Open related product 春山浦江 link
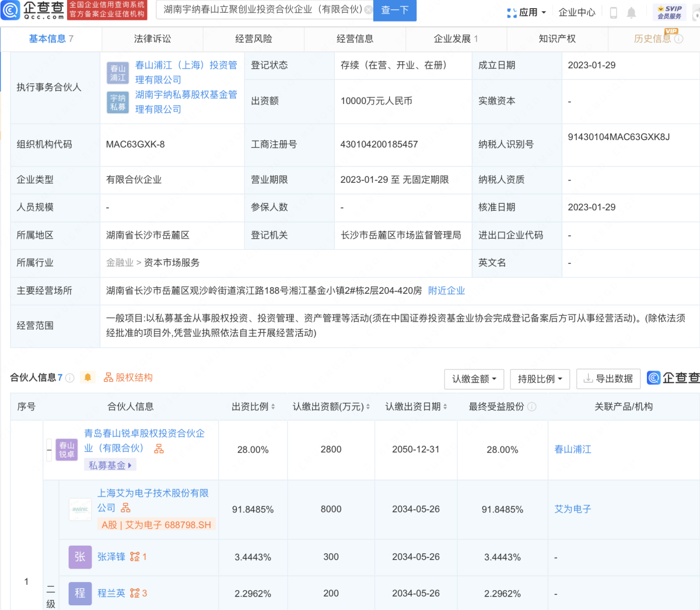Image resolution: width=700 pixels, height=610 pixels. point(572,449)
